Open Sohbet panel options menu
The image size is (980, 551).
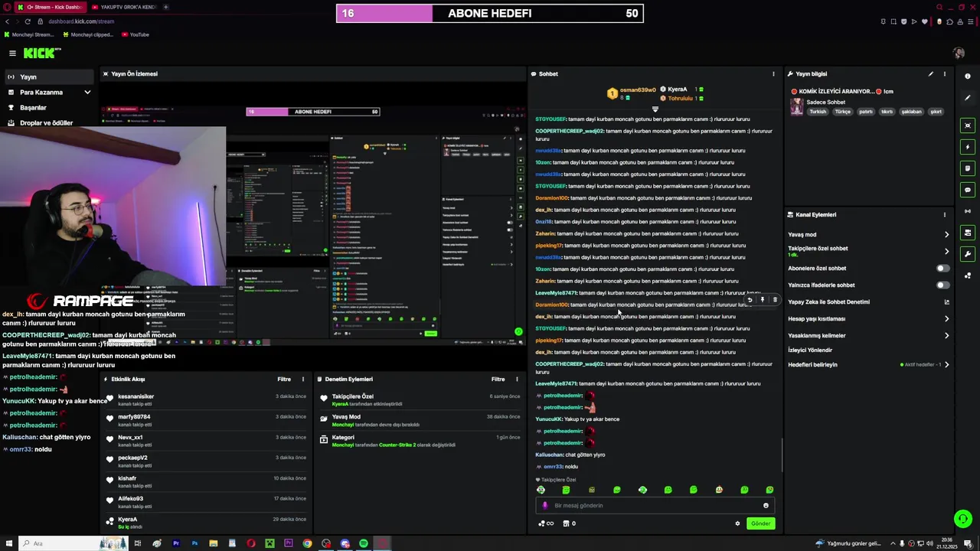773,74
